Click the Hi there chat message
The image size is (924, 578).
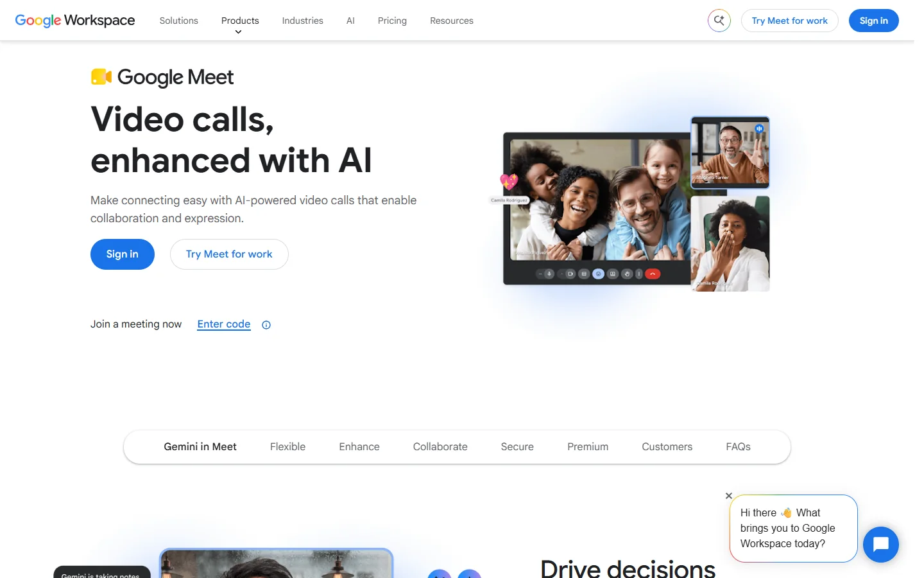click(794, 529)
